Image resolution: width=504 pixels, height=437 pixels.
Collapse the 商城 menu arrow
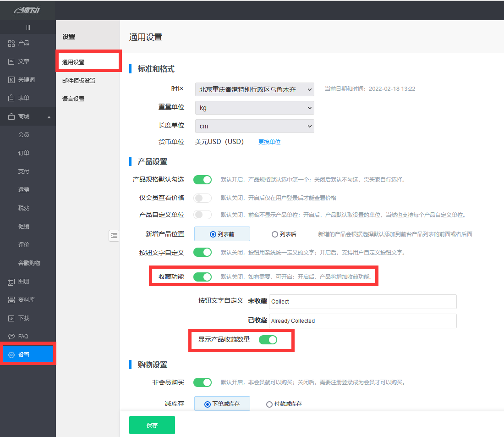point(49,117)
